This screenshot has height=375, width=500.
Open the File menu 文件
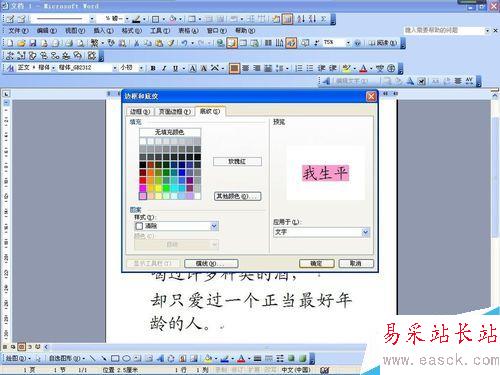point(18,31)
